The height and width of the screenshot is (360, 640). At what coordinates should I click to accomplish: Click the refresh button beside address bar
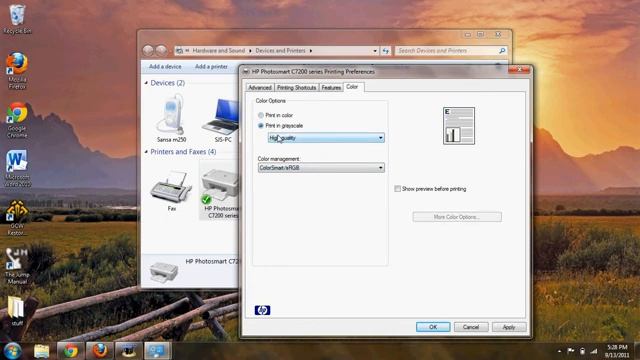385,51
